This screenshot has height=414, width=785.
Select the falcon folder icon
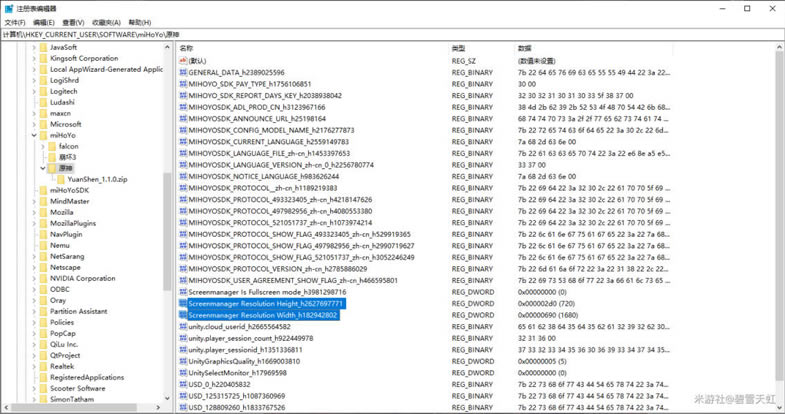click(x=52, y=146)
